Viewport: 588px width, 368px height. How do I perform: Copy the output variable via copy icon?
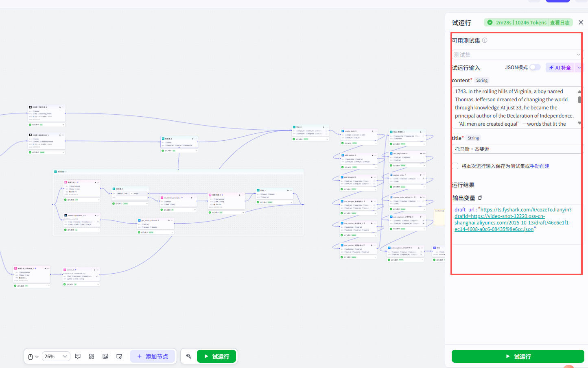coord(480,198)
